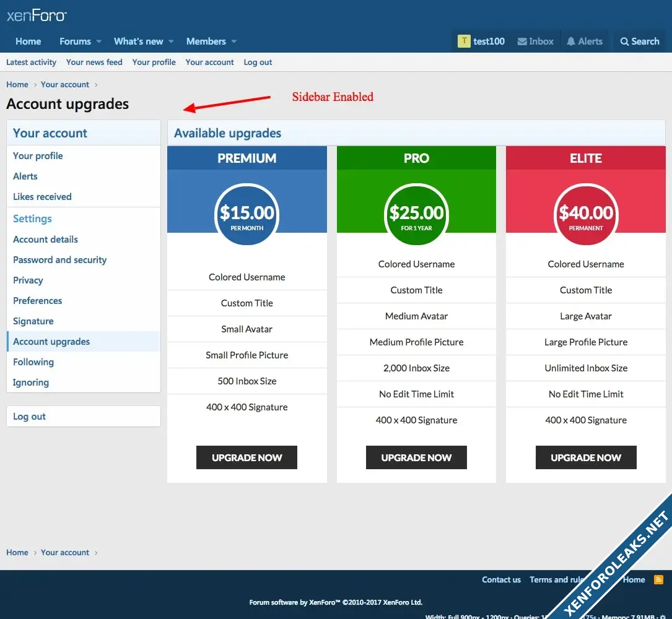
Task: Expand the What's new dropdown arrow
Action: point(171,41)
